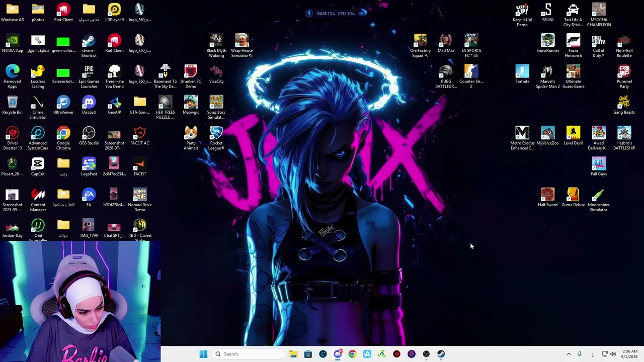The height and width of the screenshot is (362, 644).
Task: Launch the Drunken FC Demo shortcut
Action: pyautogui.click(x=191, y=77)
